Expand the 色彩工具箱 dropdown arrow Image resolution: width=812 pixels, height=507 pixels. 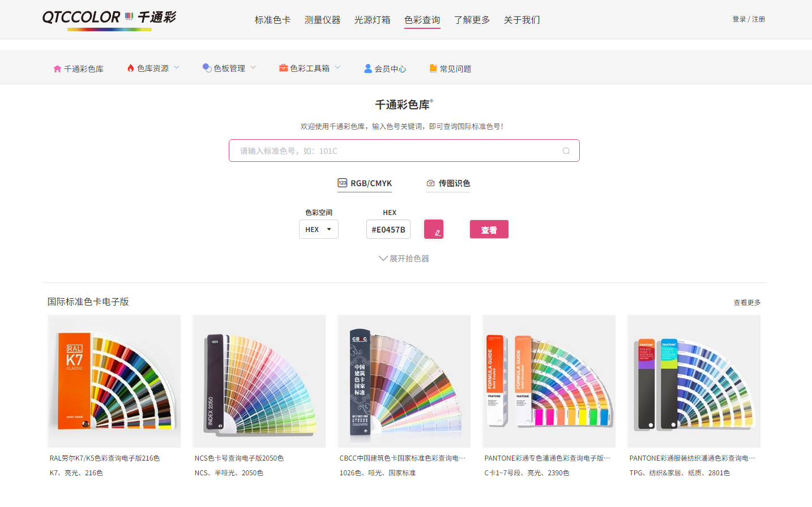[337, 67]
